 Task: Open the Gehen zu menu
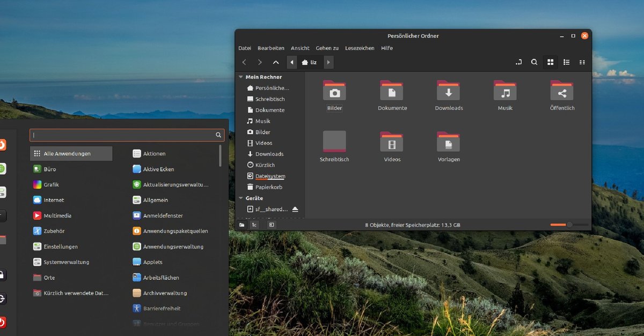coord(327,48)
